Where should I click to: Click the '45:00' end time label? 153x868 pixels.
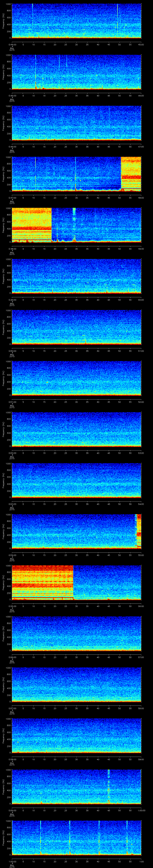tap(141, 44)
